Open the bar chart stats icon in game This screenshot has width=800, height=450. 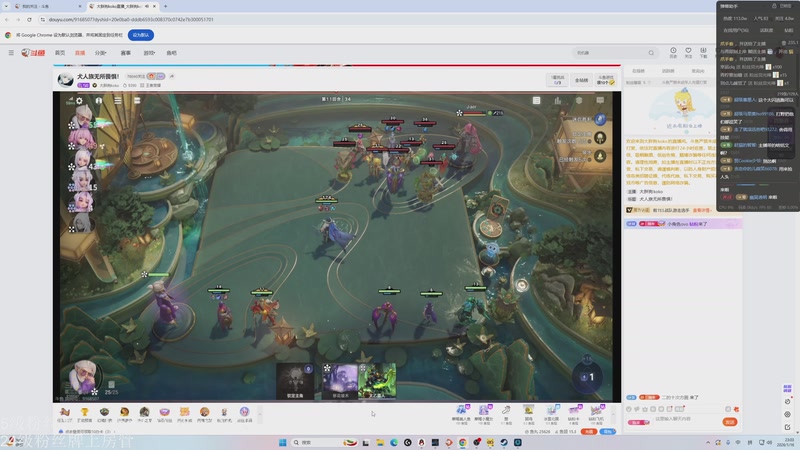click(558, 101)
